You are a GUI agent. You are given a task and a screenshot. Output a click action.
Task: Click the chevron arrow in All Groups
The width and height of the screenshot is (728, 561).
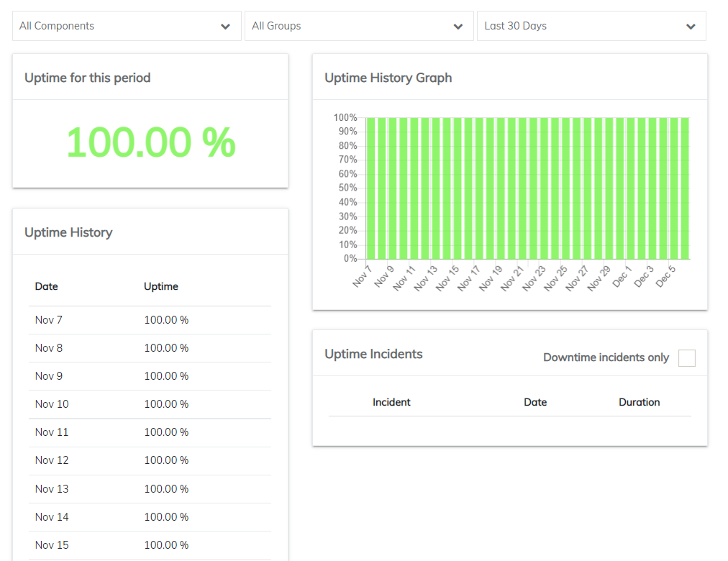pyautogui.click(x=458, y=27)
